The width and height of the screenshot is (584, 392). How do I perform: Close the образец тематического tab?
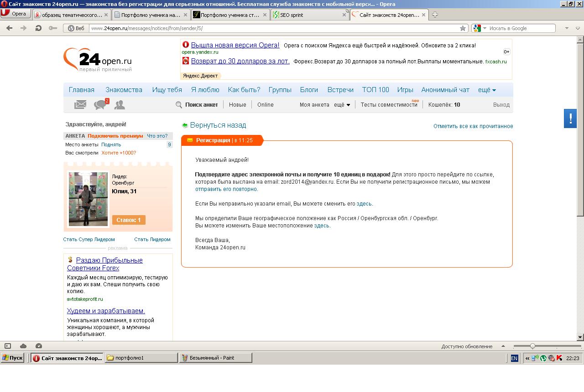[x=107, y=15]
